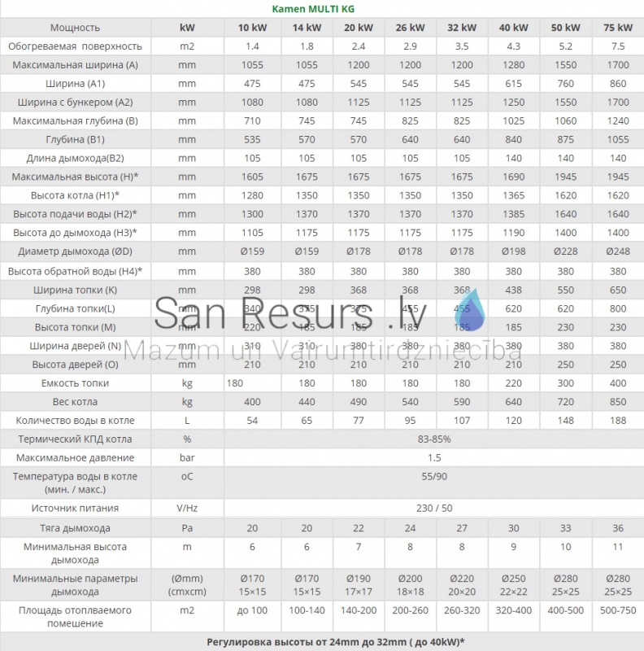Image resolution: width=644 pixels, height=651 pixels.
Task: Click the '320-400' heated area cell
Action: [x=514, y=610]
